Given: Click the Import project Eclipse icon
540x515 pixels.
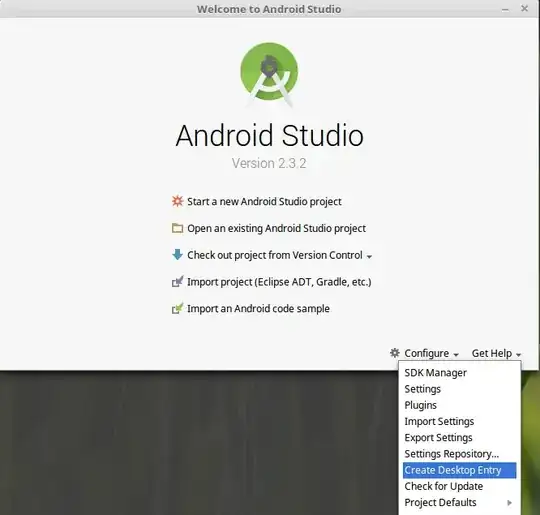Looking at the screenshot, I should click(177, 281).
